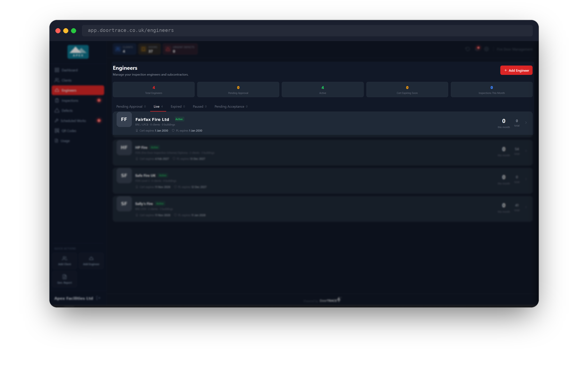Click Fairfax Fire's this month count
The width and height of the screenshot is (588, 378).
click(x=504, y=123)
